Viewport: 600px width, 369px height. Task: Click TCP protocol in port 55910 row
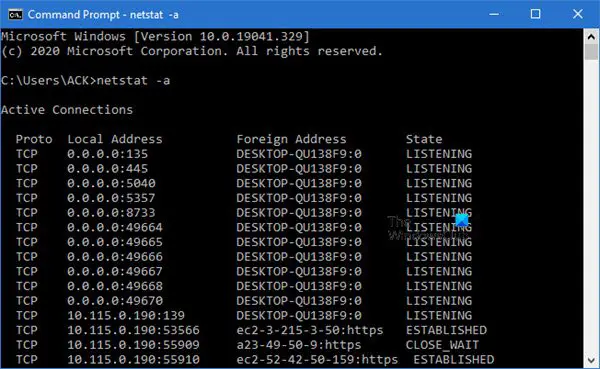27,359
